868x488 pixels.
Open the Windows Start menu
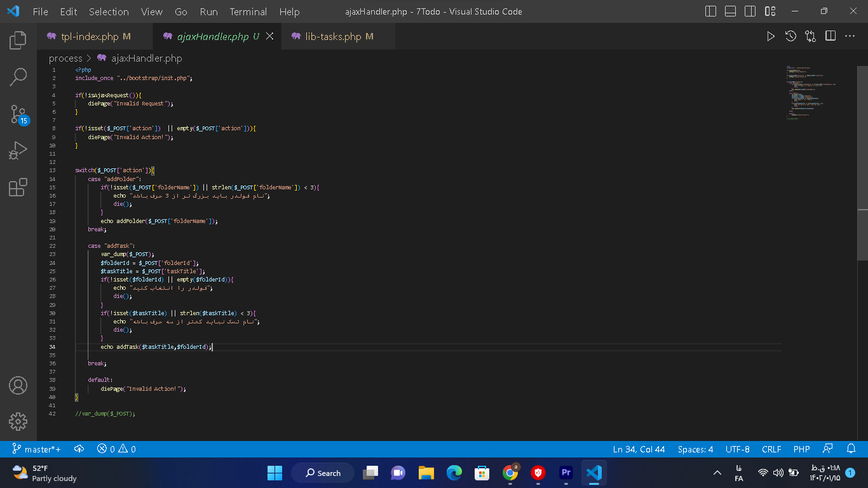pos(275,473)
